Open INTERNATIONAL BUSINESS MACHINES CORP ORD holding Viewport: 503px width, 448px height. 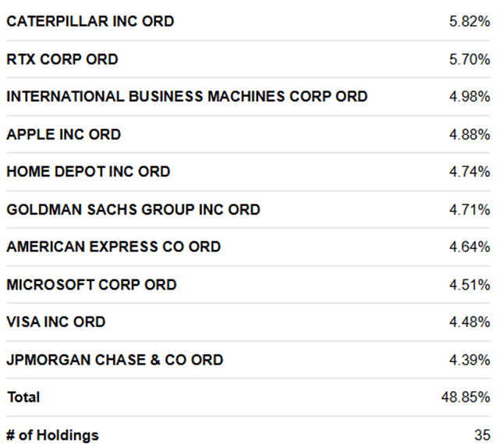coord(186,97)
